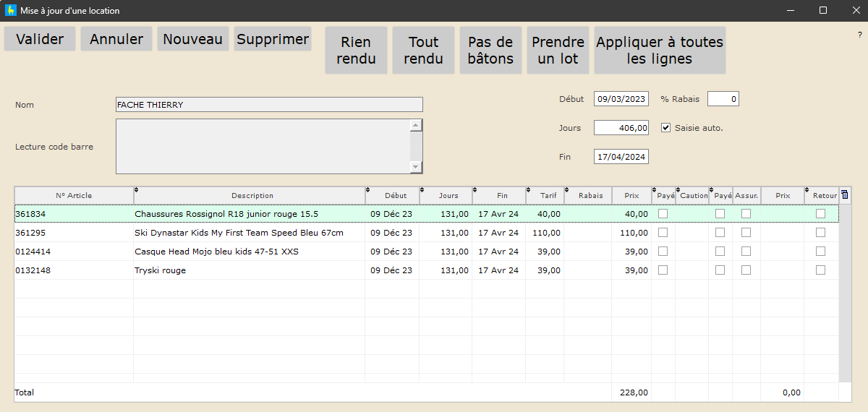Minimize the Mise à jour d'une location window
The height and width of the screenshot is (412, 868).
click(x=791, y=11)
